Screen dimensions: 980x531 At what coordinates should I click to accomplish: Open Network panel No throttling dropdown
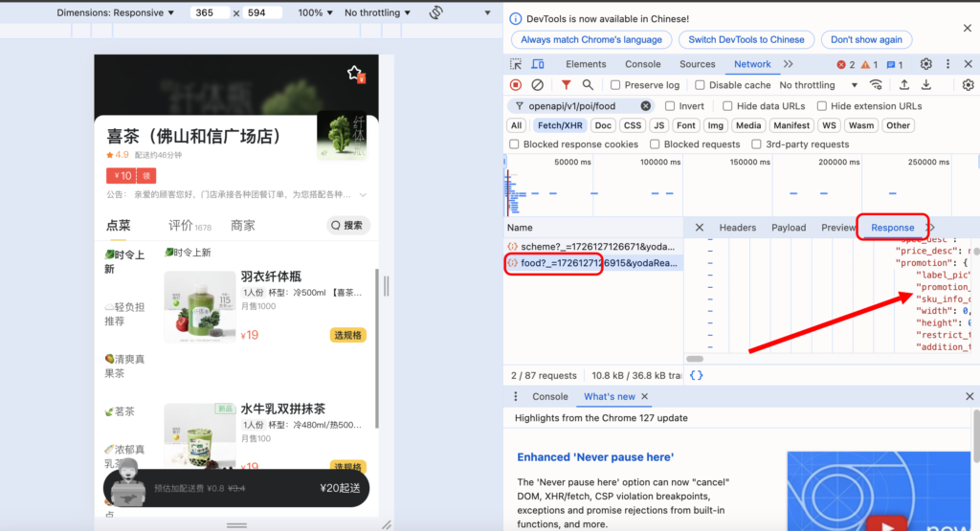[818, 85]
